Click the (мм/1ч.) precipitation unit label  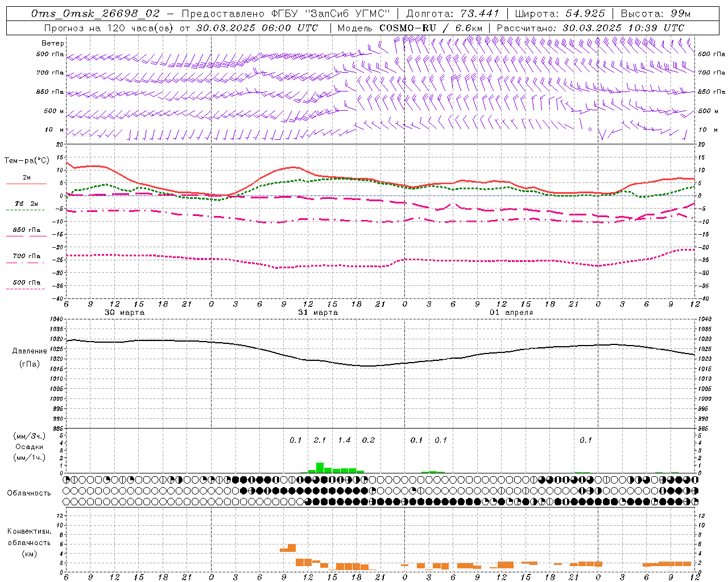tap(30, 458)
